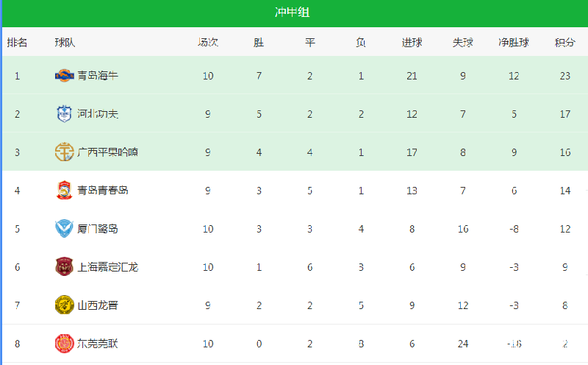The width and height of the screenshot is (588, 365).
Task: Click the 河北功夫 team crest icon
Action: pos(64,114)
